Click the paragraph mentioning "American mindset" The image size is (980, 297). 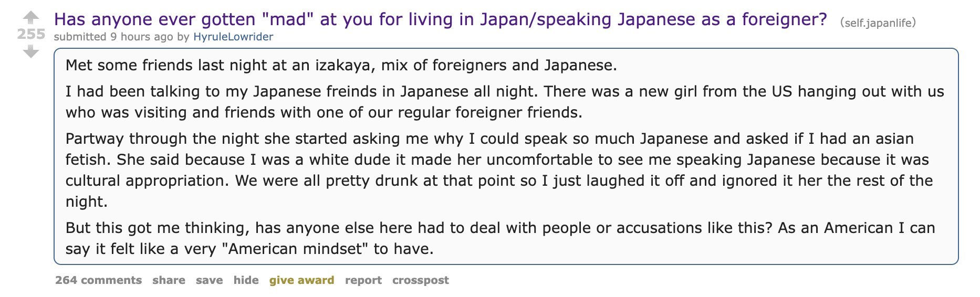coord(501,238)
